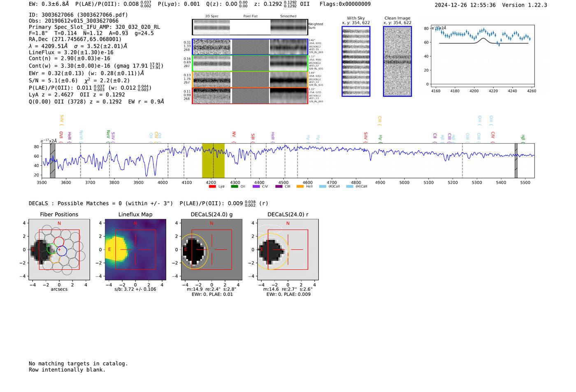The height and width of the screenshot is (392, 576).
Task: Click the red OVI line label
Action: point(61,137)
